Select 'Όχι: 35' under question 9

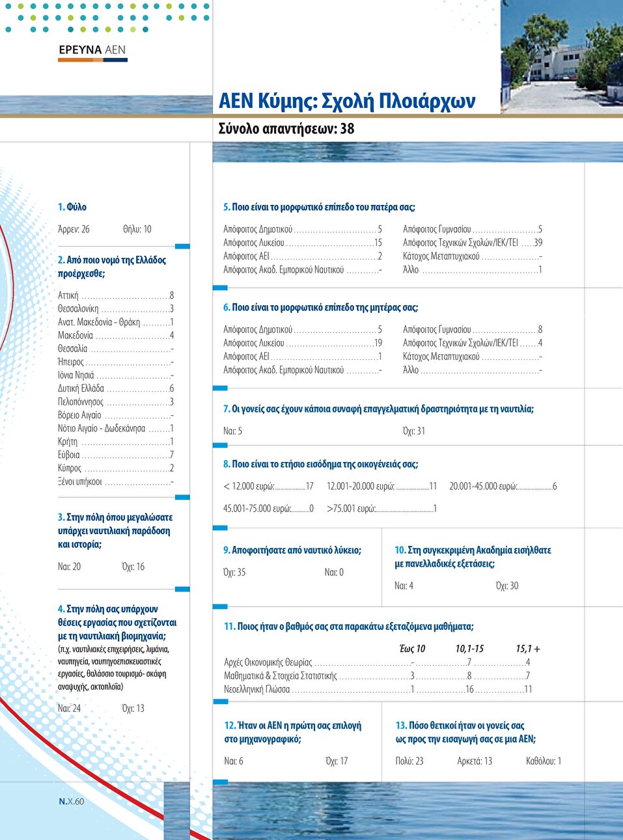234,573
